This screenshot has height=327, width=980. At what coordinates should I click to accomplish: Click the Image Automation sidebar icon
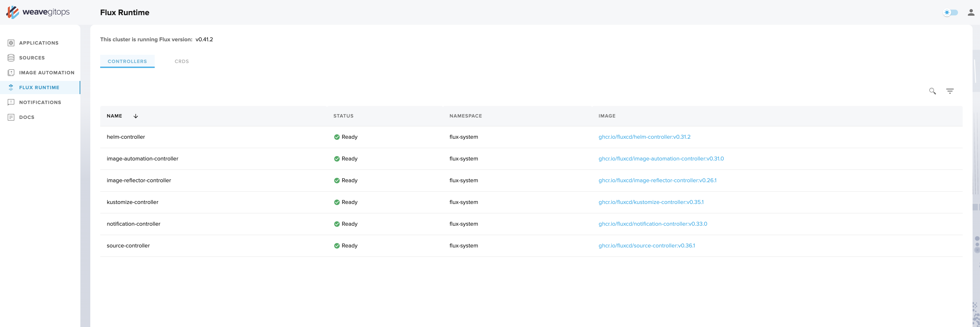click(11, 73)
